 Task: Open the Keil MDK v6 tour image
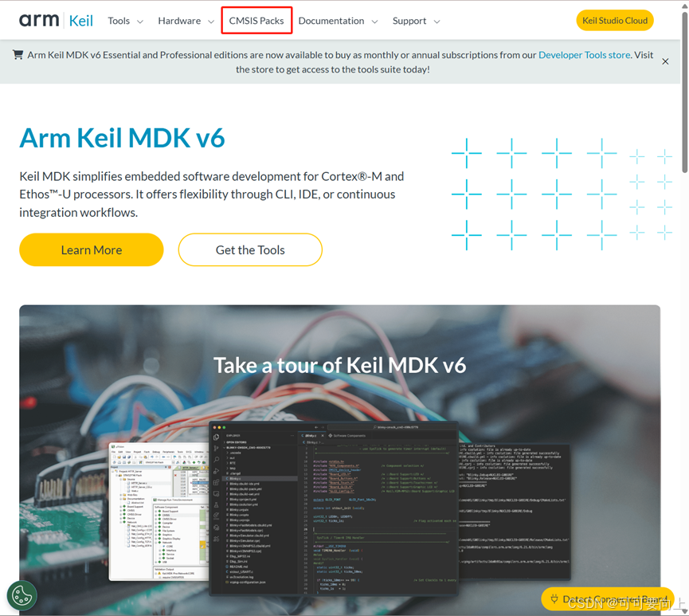[x=339, y=460]
